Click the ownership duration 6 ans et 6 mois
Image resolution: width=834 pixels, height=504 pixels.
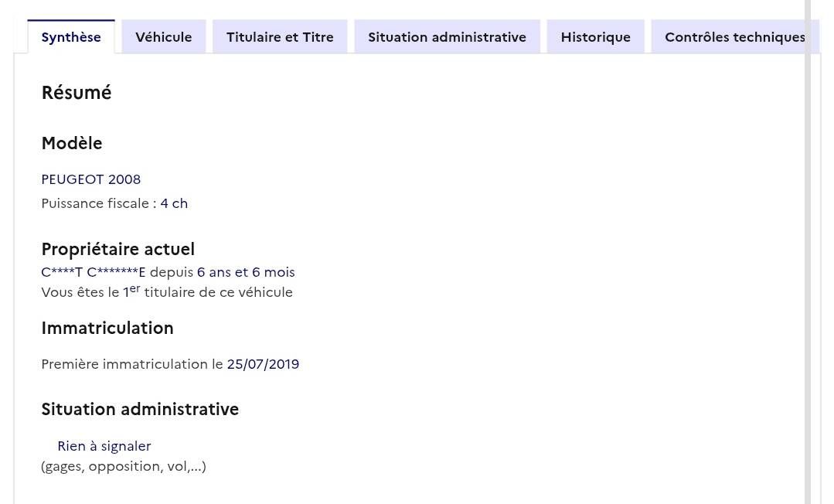tap(246, 272)
